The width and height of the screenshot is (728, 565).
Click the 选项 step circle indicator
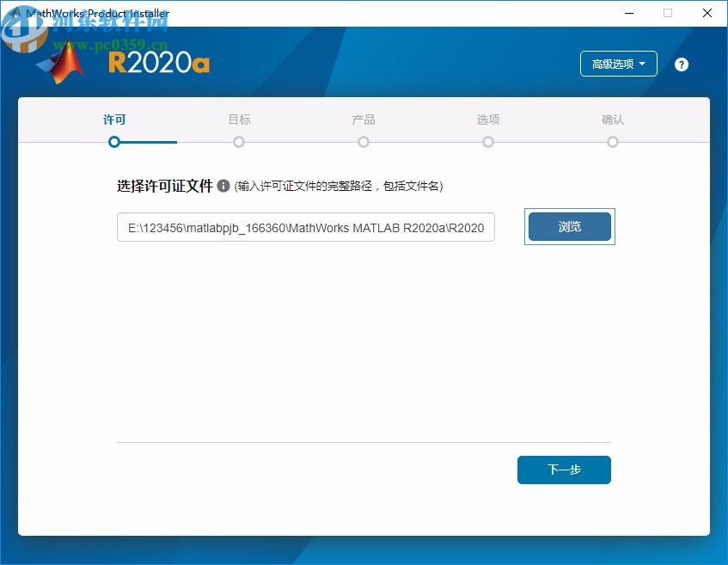click(488, 142)
